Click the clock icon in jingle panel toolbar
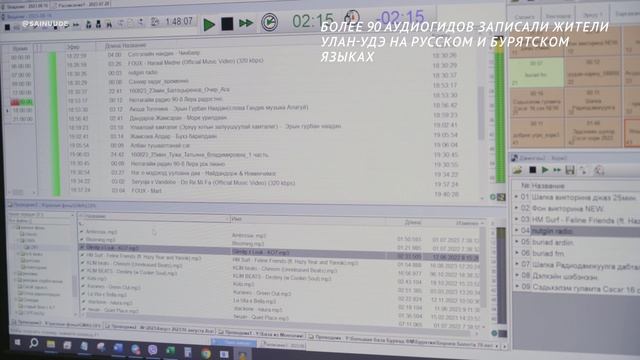The image size is (640, 360). pyautogui.click(x=599, y=170)
